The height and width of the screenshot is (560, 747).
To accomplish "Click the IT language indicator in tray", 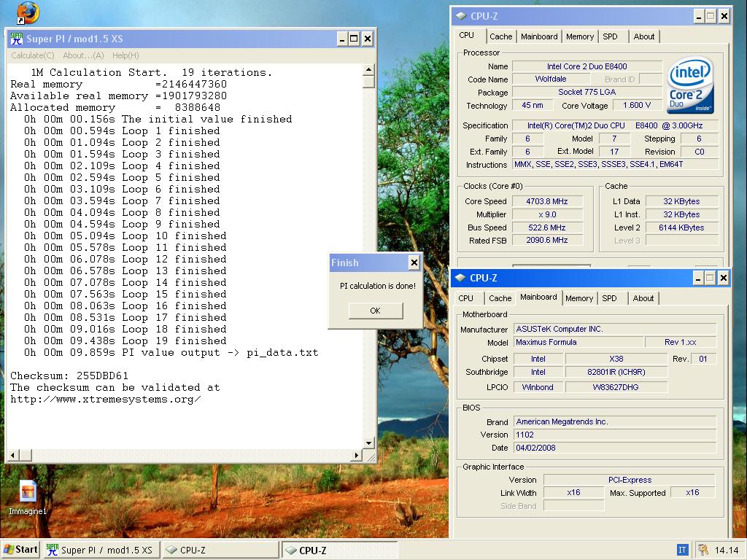I will pyautogui.click(x=682, y=550).
